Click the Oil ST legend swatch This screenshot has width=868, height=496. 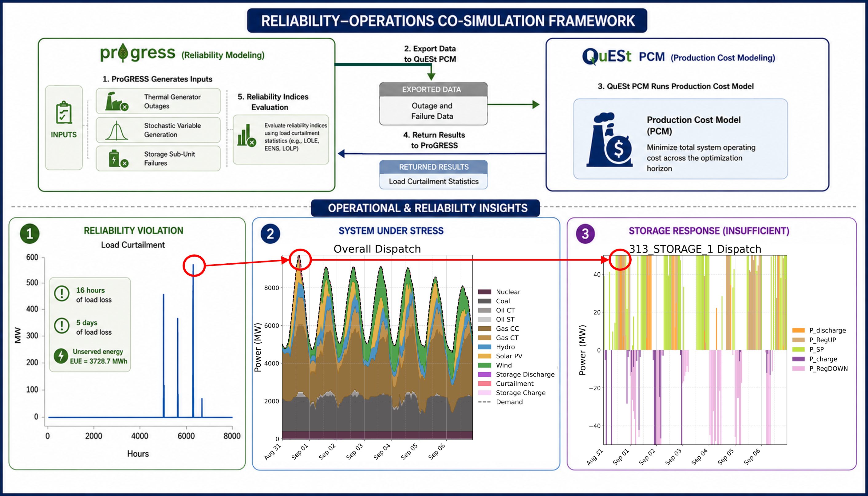[x=484, y=320]
